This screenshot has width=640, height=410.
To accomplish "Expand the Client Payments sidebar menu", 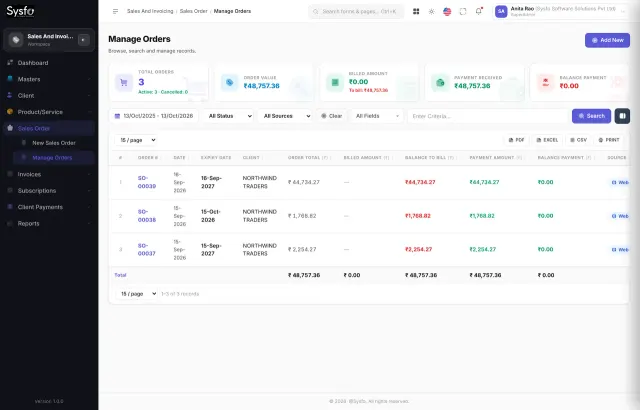I will 49,207.
